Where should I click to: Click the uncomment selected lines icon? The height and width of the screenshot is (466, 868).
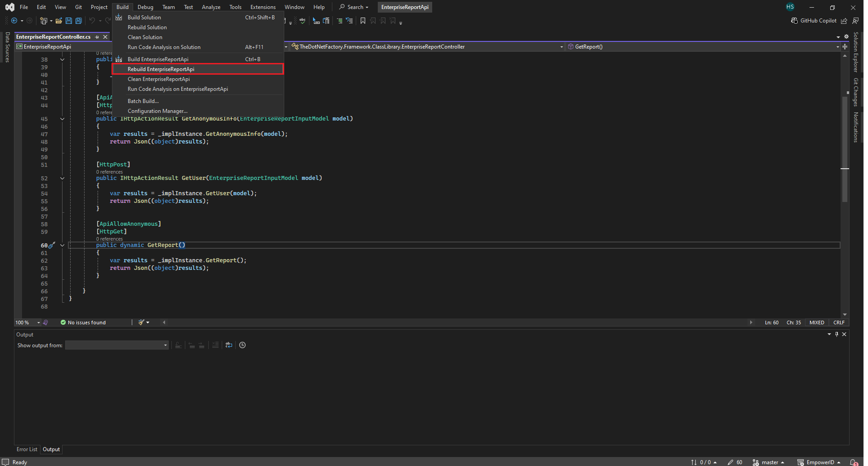coord(349,21)
